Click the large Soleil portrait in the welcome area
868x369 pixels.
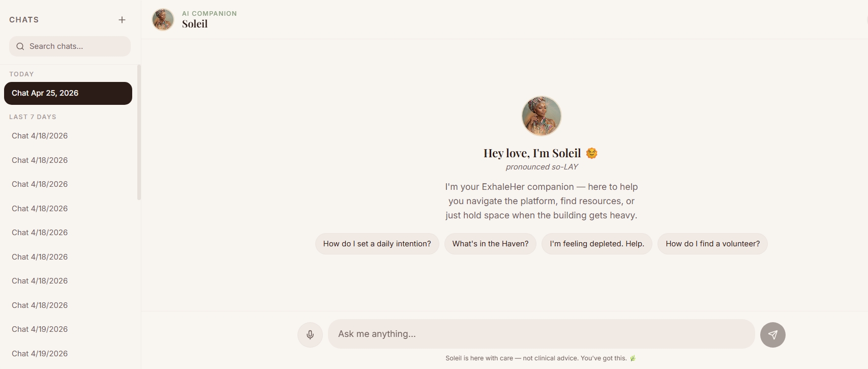[541, 116]
